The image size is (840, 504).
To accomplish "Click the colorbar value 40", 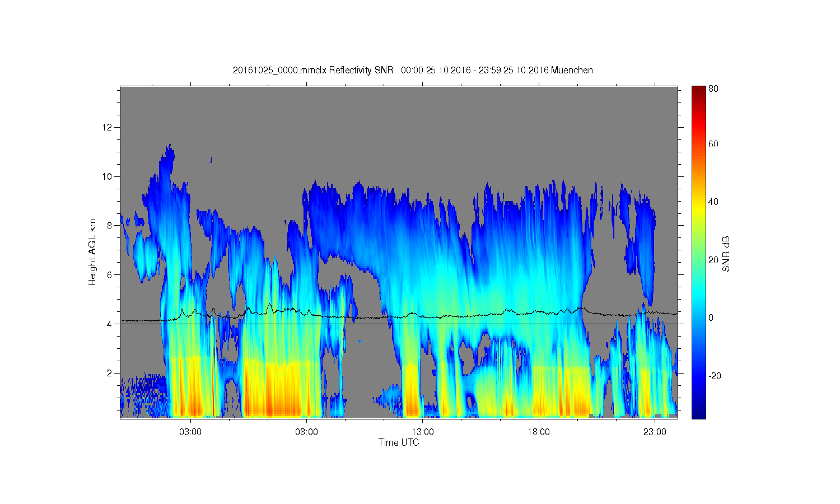I will tap(713, 202).
